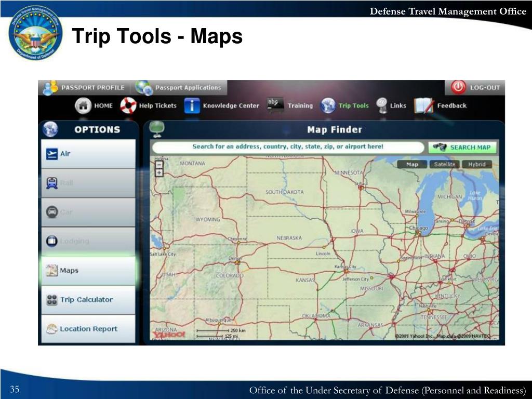Zoom in using the map plus button
The width and height of the screenshot is (532, 399).
point(159,172)
